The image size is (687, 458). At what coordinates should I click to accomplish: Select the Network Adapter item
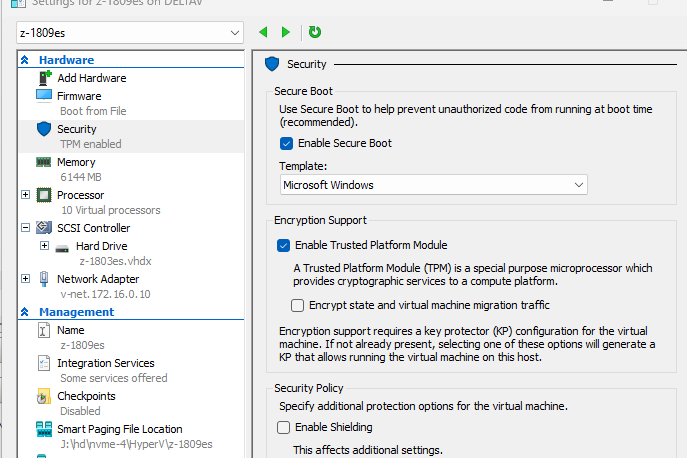[x=98, y=279]
